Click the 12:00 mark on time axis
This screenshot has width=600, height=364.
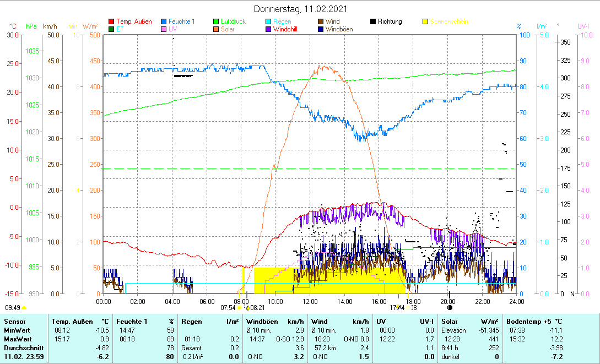(310, 301)
